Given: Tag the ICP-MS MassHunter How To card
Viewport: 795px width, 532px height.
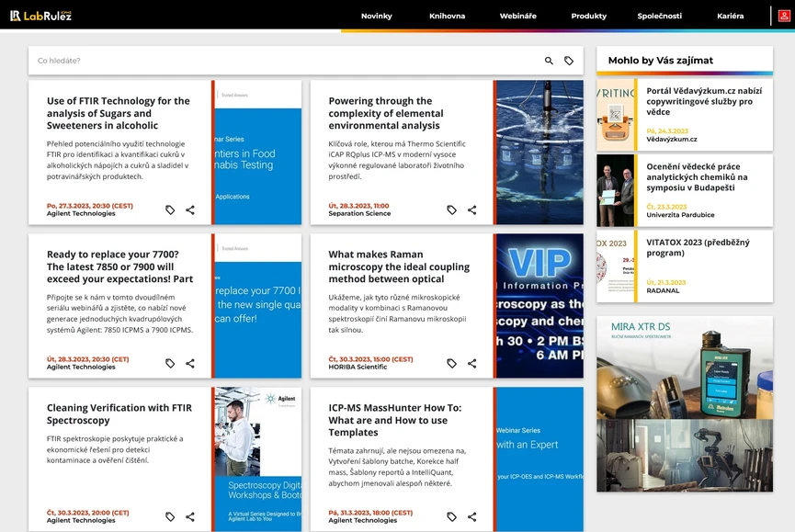Looking at the screenshot, I should click(x=452, y=516).
